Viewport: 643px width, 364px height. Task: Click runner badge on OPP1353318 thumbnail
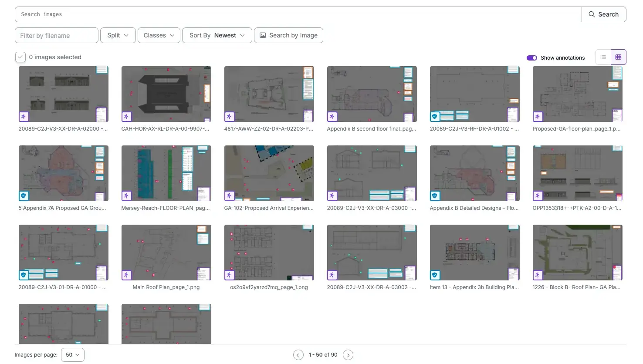[538, 196]
